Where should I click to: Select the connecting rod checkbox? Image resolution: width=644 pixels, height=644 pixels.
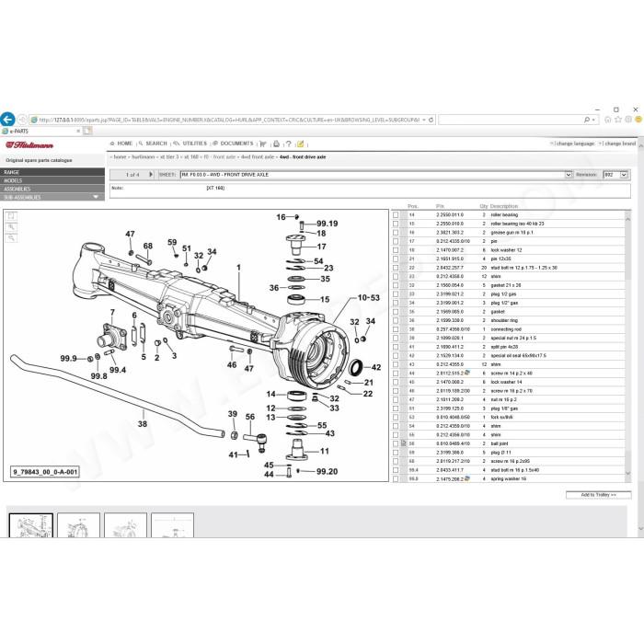[396, 329]
